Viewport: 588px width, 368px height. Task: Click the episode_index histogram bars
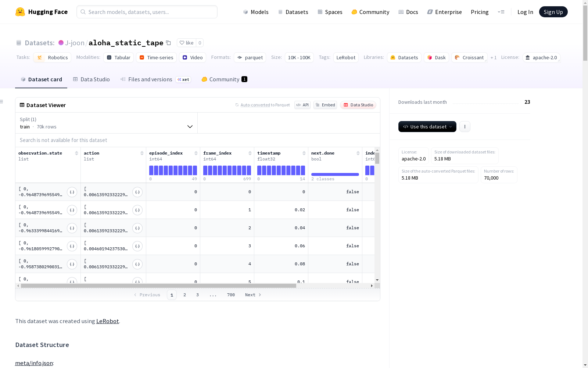tap(173, 170)
